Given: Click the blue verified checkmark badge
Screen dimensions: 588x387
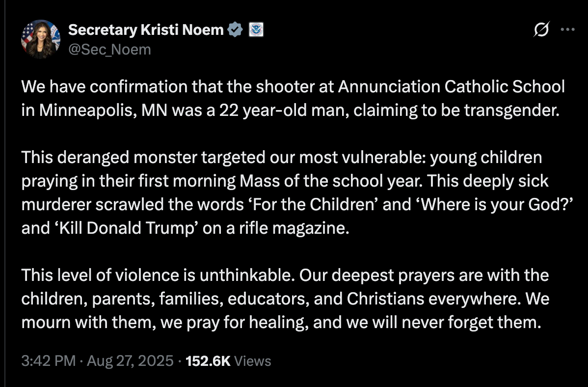Looking at the screenshot, I should click(236, 30).
